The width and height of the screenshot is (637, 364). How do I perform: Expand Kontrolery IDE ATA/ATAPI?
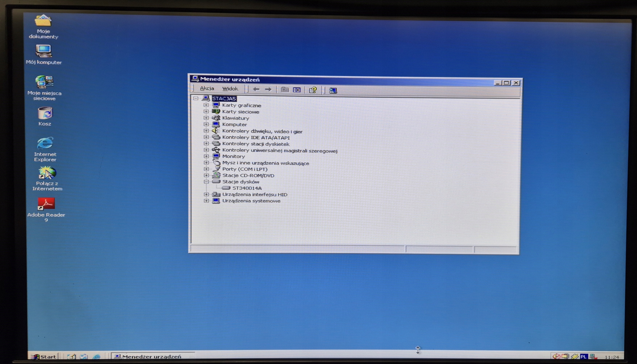[x=206, y=137]
